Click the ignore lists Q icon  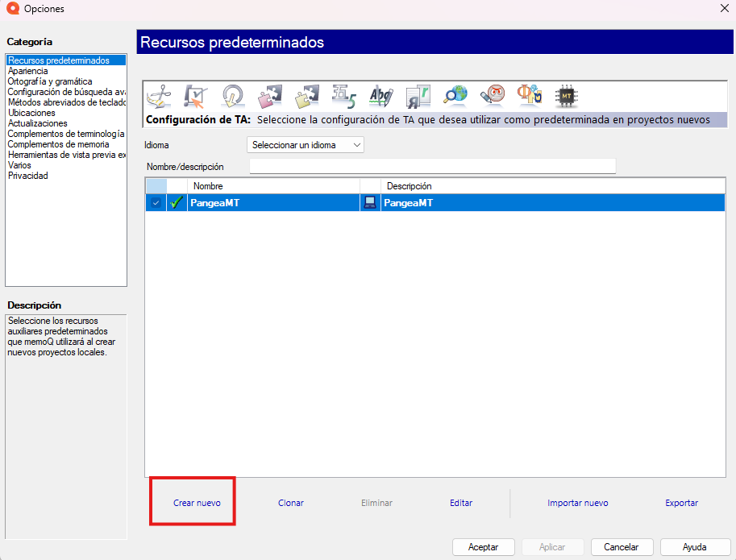(232, 96)
